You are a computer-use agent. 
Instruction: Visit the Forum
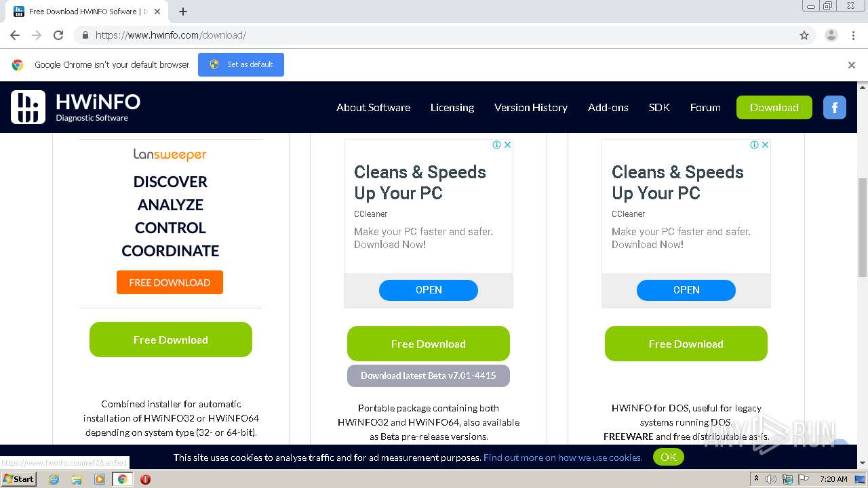705,107
